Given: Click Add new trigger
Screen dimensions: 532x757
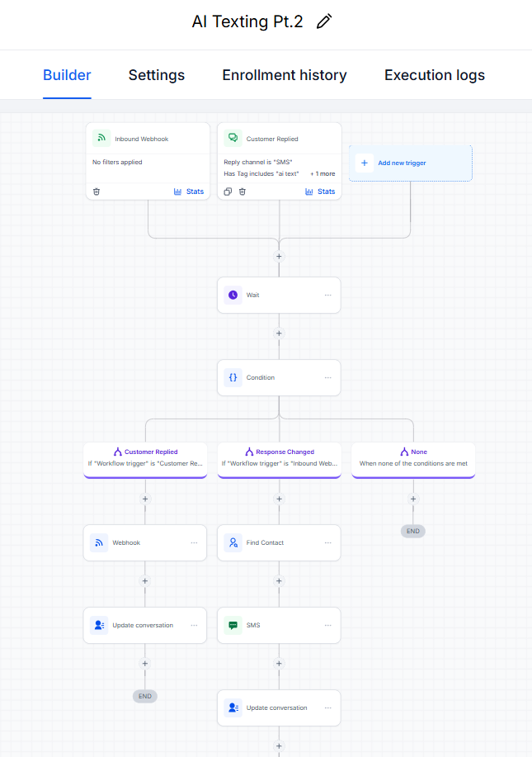Looking at the screenshot, I should click(x=411, y=163).
